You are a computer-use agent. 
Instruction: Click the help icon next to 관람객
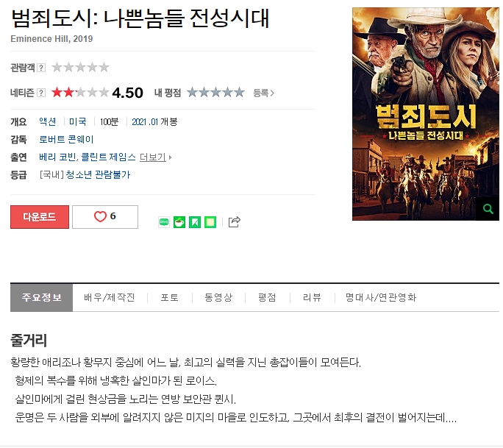[x=41, y=68]
